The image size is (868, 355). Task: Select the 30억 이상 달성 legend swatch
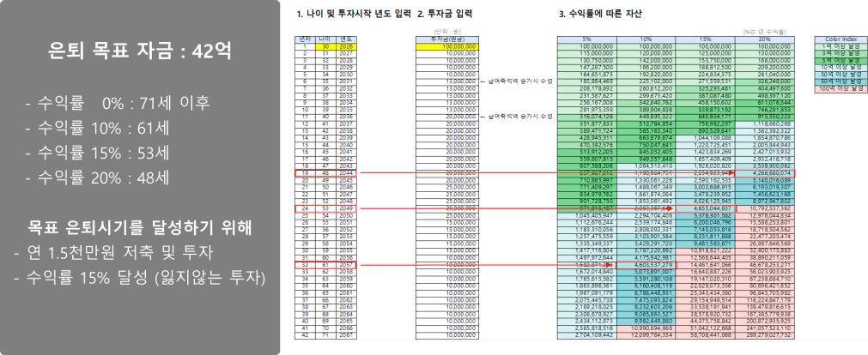pyautogui.click(x=838, y=73)
